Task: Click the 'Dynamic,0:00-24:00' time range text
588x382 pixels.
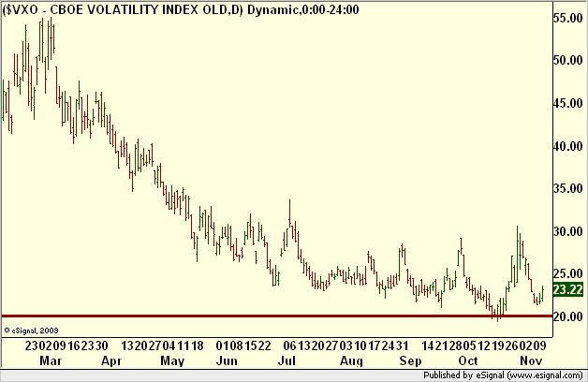Action: (303, 9)
